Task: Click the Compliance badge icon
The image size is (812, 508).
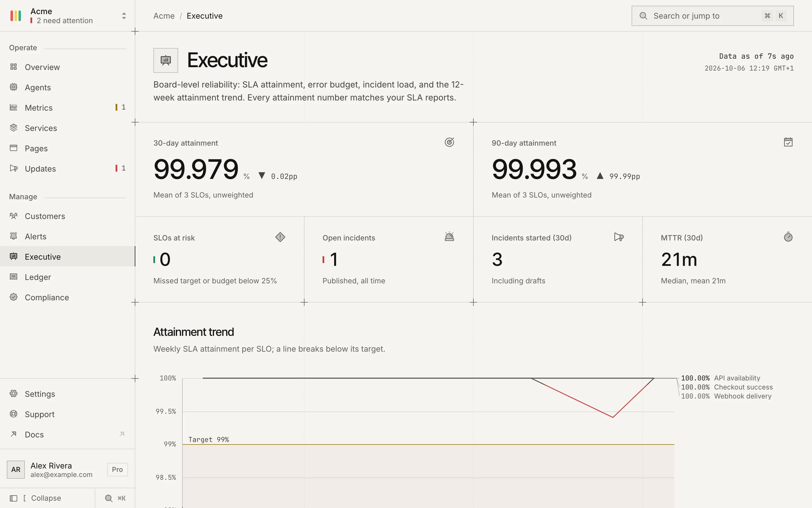Action: [x=14, y=297]
